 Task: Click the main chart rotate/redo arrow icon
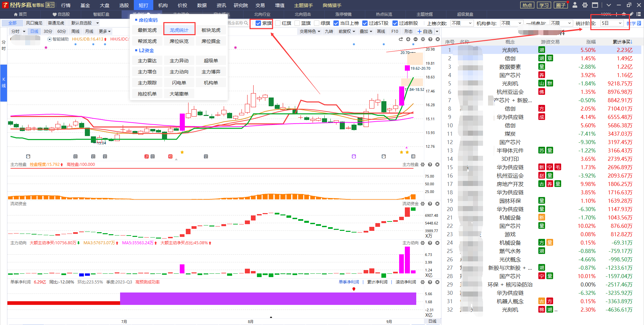click(x=401, y=39)
